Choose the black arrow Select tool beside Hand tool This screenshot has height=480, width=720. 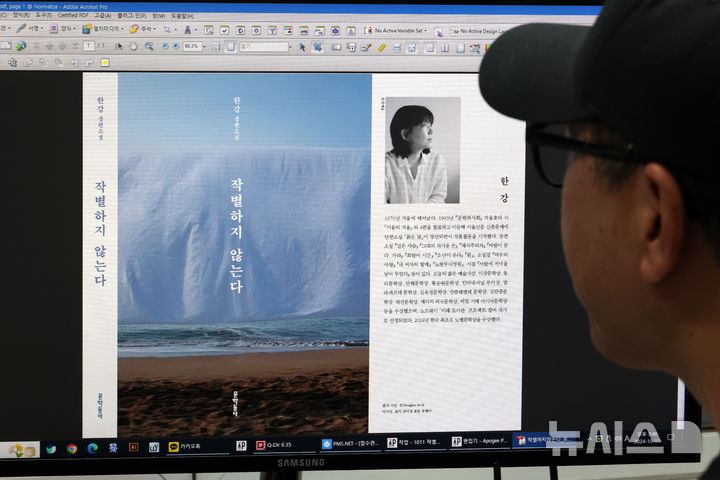pos(118,46)
